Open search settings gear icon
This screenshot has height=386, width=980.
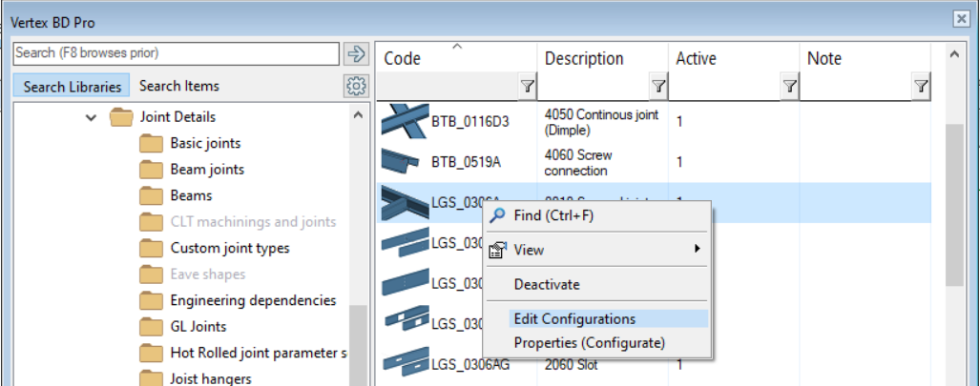356,86
